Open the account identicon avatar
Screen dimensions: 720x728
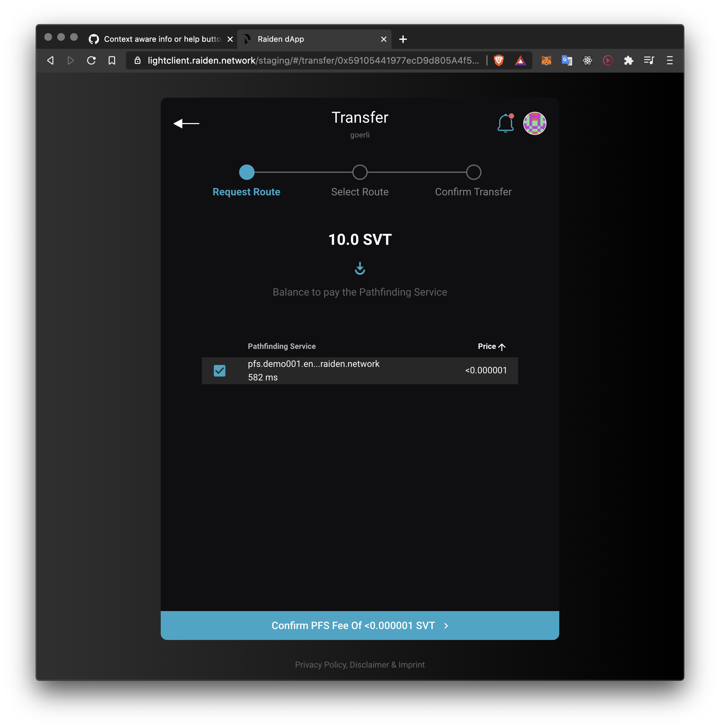click(535, 123)
